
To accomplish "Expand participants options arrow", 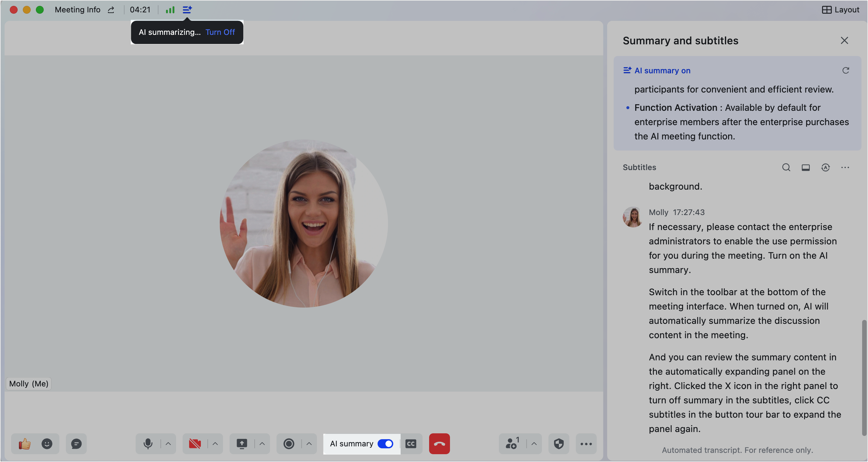I will click(x=534, y=444).
